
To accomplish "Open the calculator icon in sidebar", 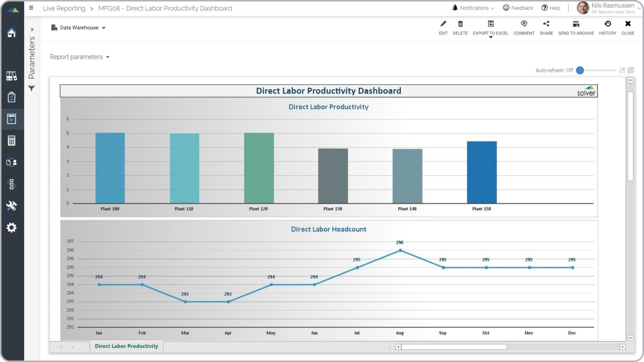I will [x=12, y=141].
